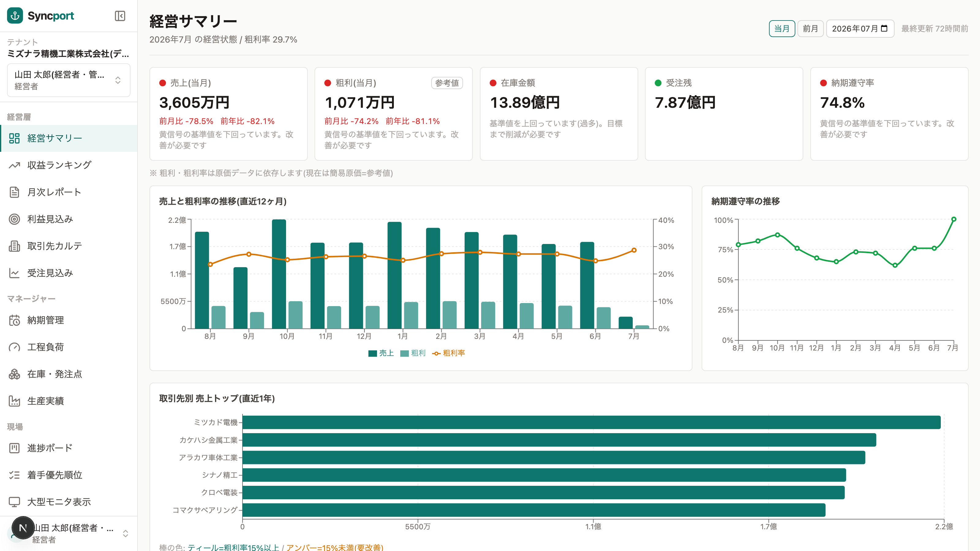Click the 受注残 7.87億円 value
Screen dimensions: 980x551
(685, 103)
